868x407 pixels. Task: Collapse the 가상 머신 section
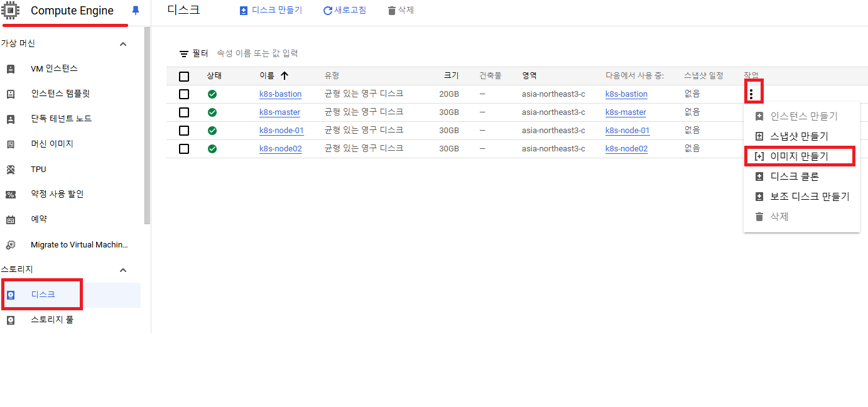pos(123,44)
